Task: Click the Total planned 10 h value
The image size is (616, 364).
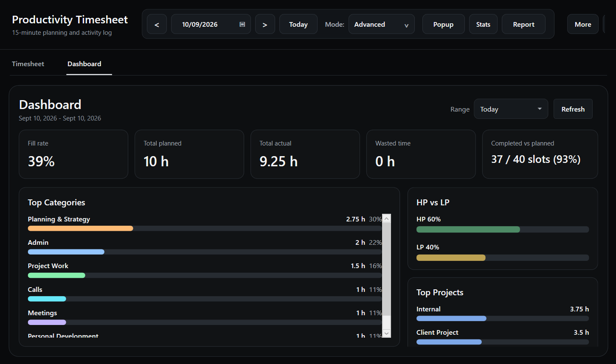Action: click(156, 161)
